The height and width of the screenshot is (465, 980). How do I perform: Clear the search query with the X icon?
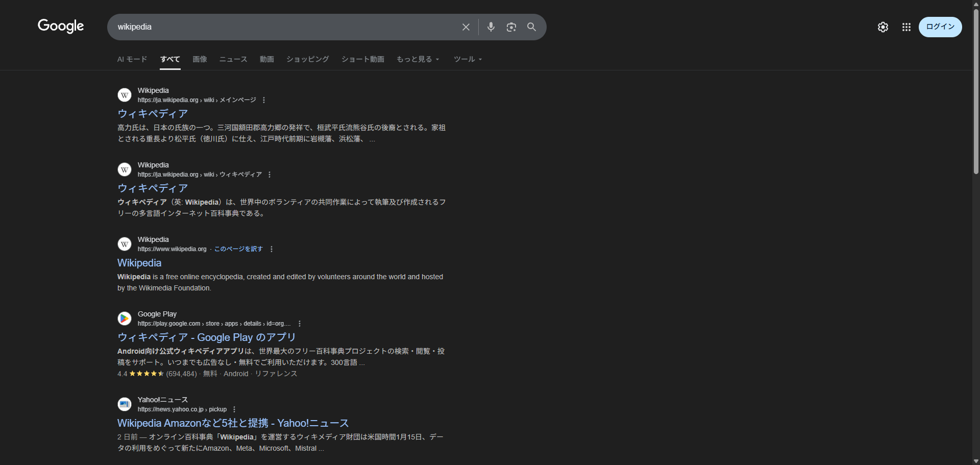click(465, 27)
